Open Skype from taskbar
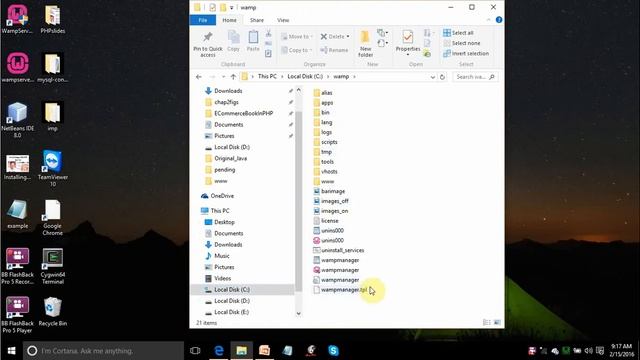This screenshot has height=360, width=640. coord(333,351)
